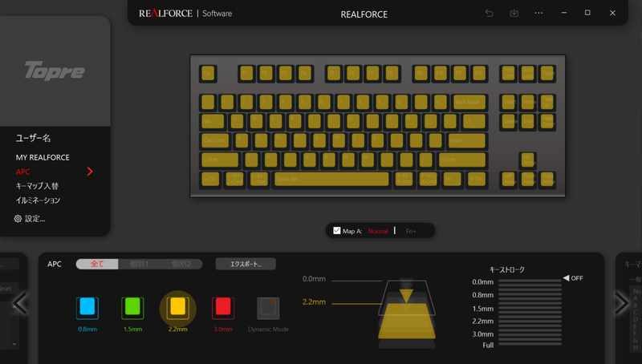The height and width of the screenshot is (364, 642).
Task: Click the End key on keyboard image
Action: pyautogui.click(x=528, y=122)
